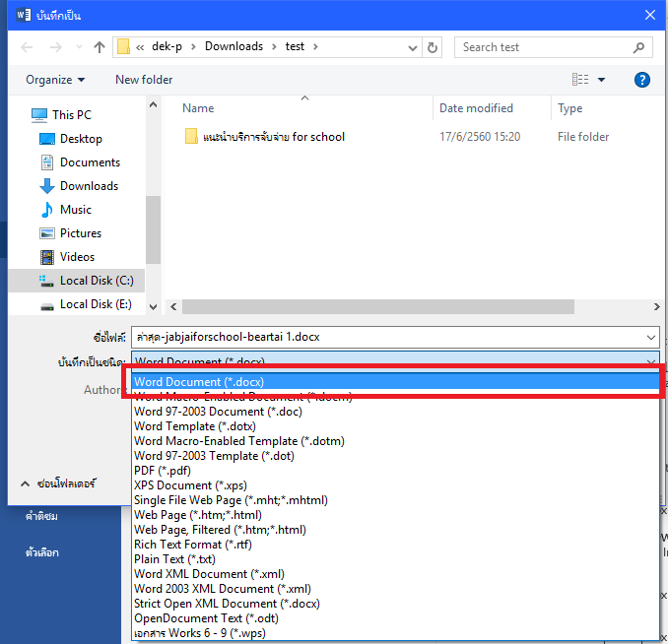
Task: Select Plain Text (*.txt) format
Action: coord(396,559)
